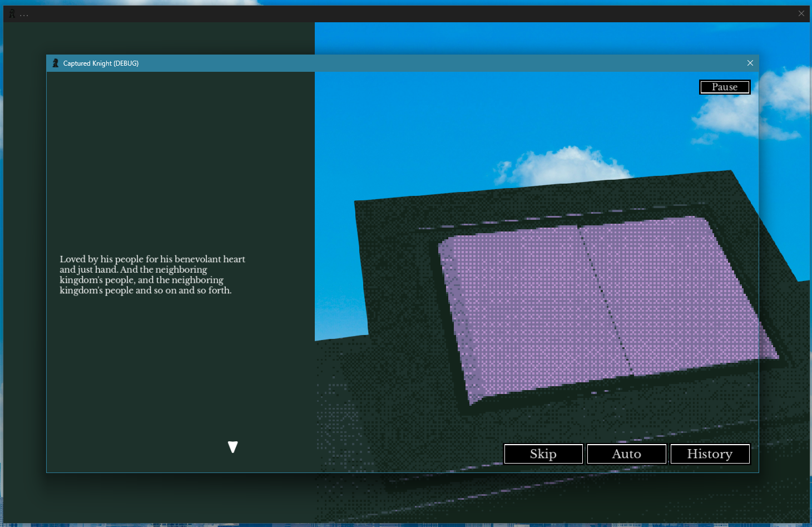Click the knight icon in Captured Knight title bar
This screenshot has width=812, height=527.
[x=55, y=63]
